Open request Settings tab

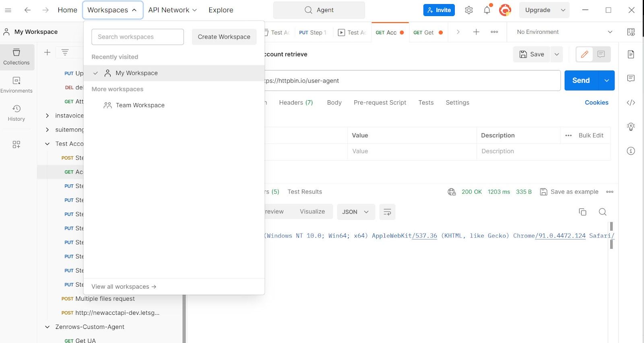457,103
